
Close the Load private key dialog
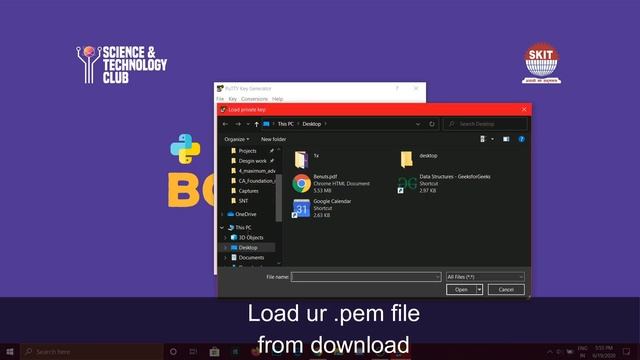tap(524, 109)
